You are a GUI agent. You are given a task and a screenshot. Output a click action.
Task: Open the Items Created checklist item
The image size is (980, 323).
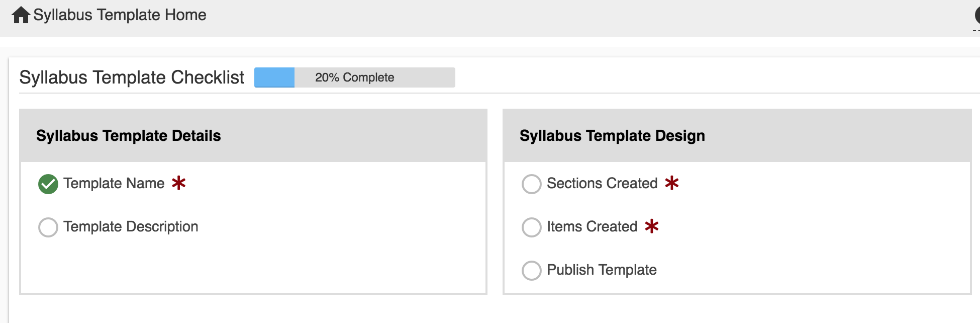tap(592, 226)
